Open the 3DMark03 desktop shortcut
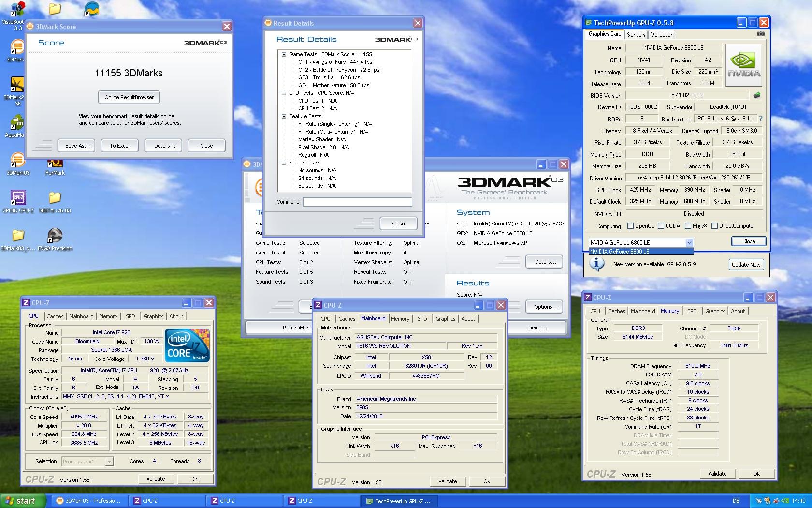The height and width of the screenshot is (508, 812). (17, 160)
